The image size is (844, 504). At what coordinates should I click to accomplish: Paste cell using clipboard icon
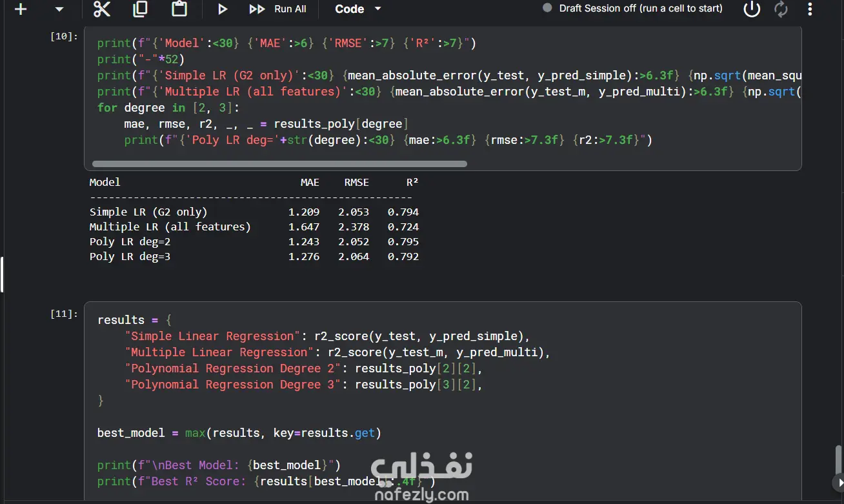179,9
